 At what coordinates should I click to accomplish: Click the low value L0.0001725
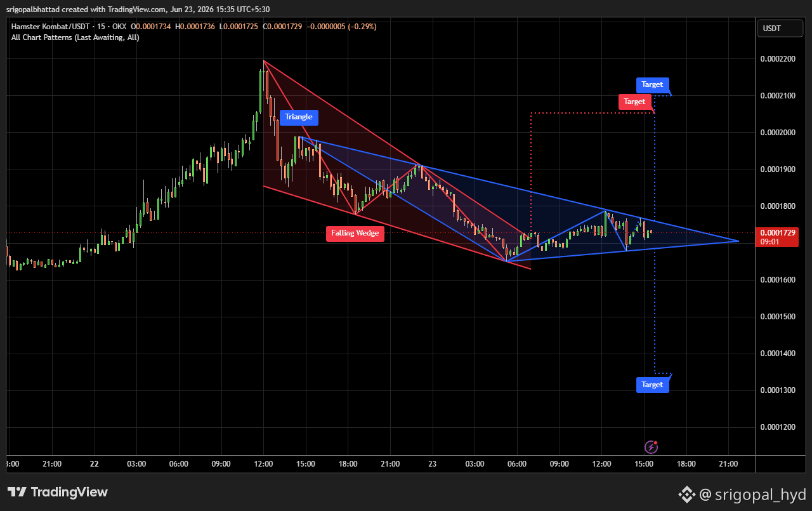(240, 27)
